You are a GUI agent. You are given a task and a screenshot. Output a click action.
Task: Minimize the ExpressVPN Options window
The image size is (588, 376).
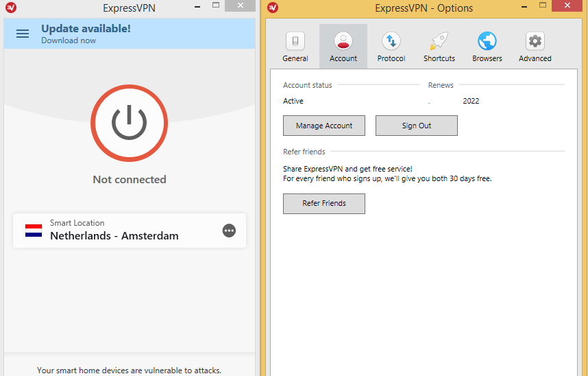(524, 6)
